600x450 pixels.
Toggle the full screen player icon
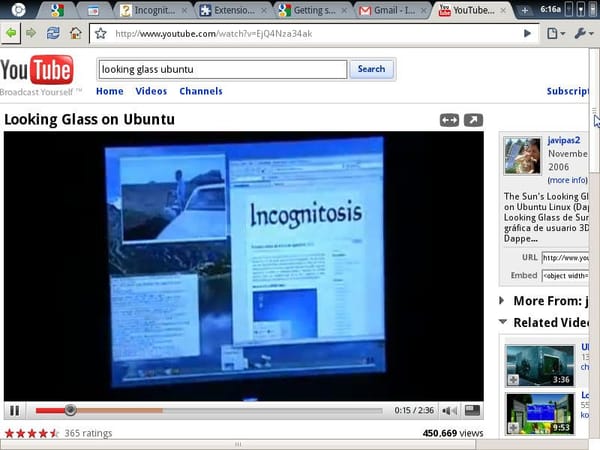[472, 410]
